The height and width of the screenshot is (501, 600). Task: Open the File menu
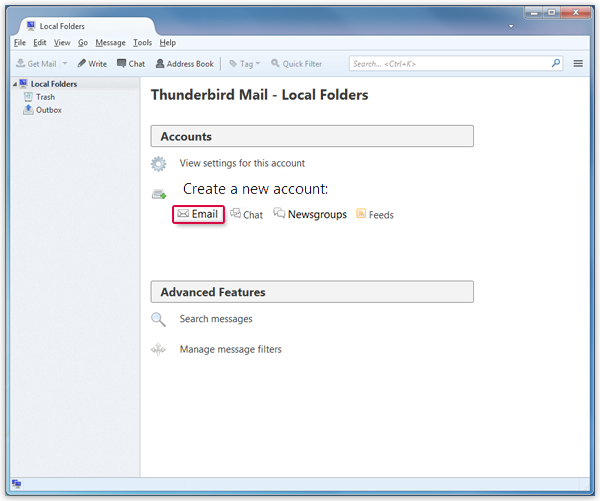tap(20, 43)
